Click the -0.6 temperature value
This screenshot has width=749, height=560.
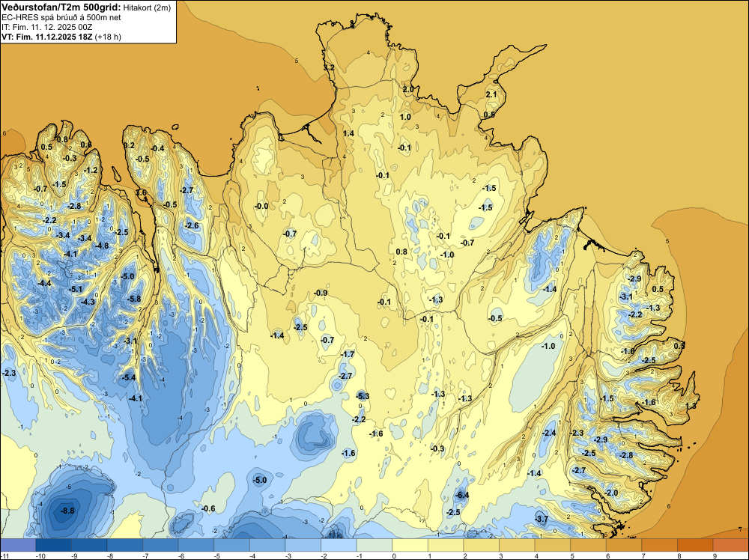pyautogui.click(x=208, y=508)
